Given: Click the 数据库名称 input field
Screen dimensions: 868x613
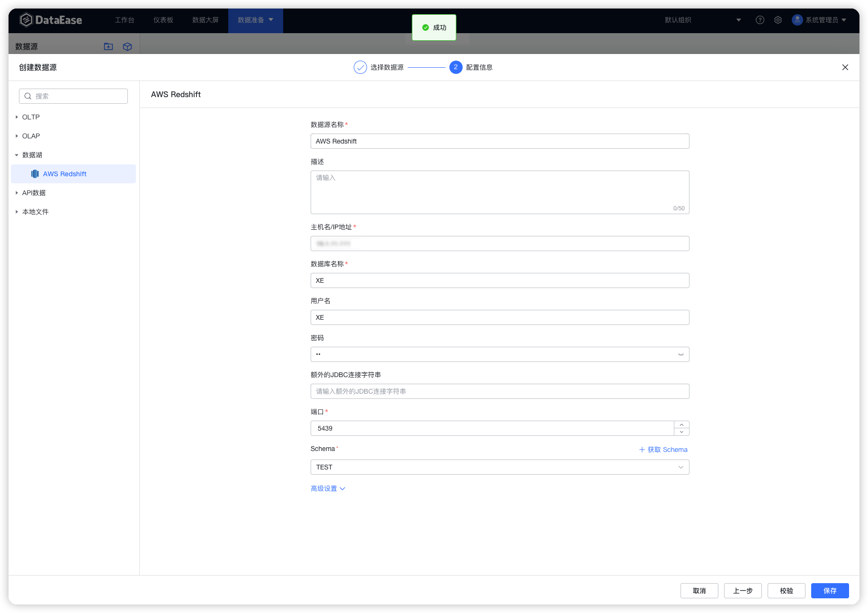Looking at the screenshot, I should 500,280.
